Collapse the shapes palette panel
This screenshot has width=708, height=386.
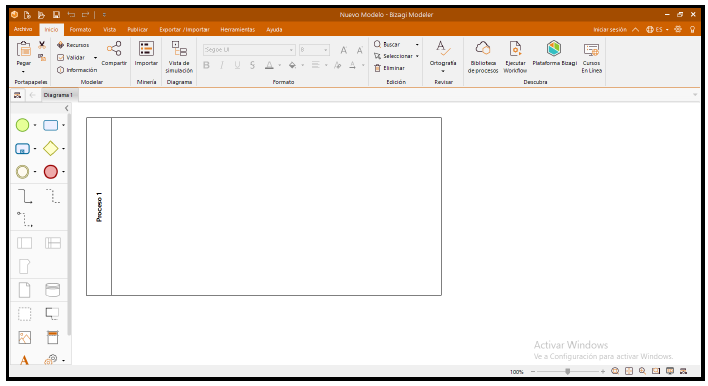(x=67, y=108)
